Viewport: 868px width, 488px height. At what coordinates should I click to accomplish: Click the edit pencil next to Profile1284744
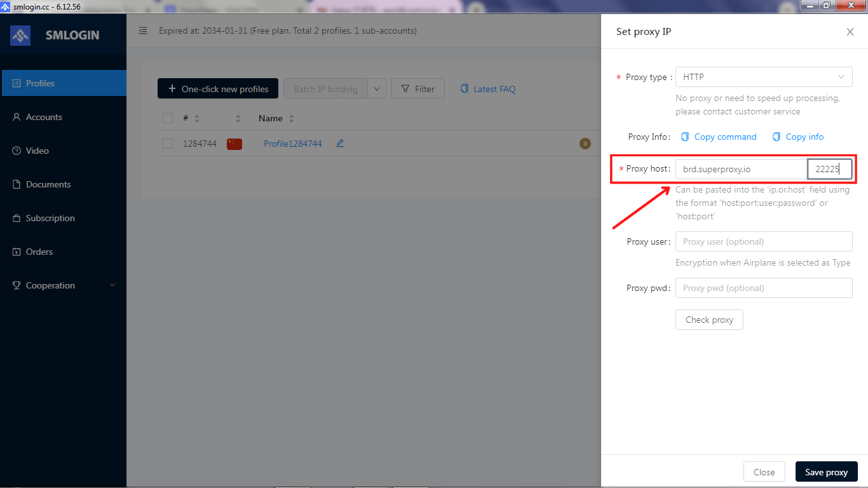(339, 143)
